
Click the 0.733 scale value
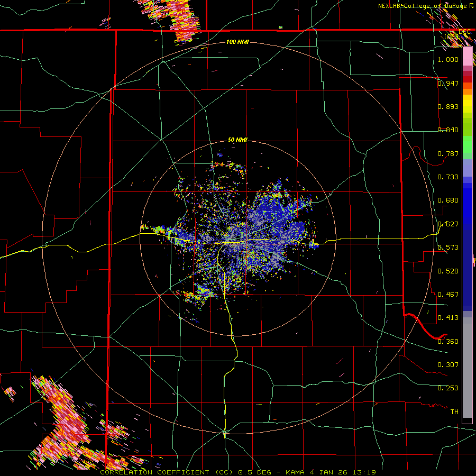coord(448,177)
